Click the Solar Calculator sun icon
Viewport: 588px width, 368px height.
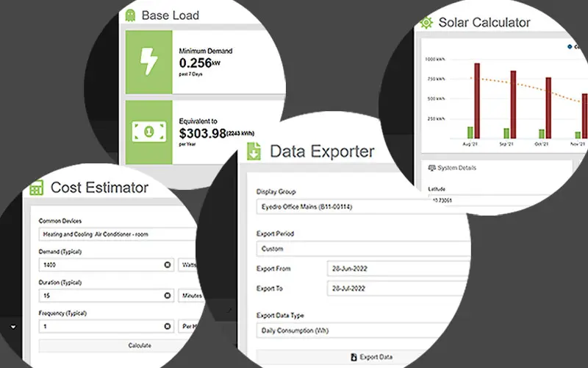pyautogui.click(x=425, y=22)
